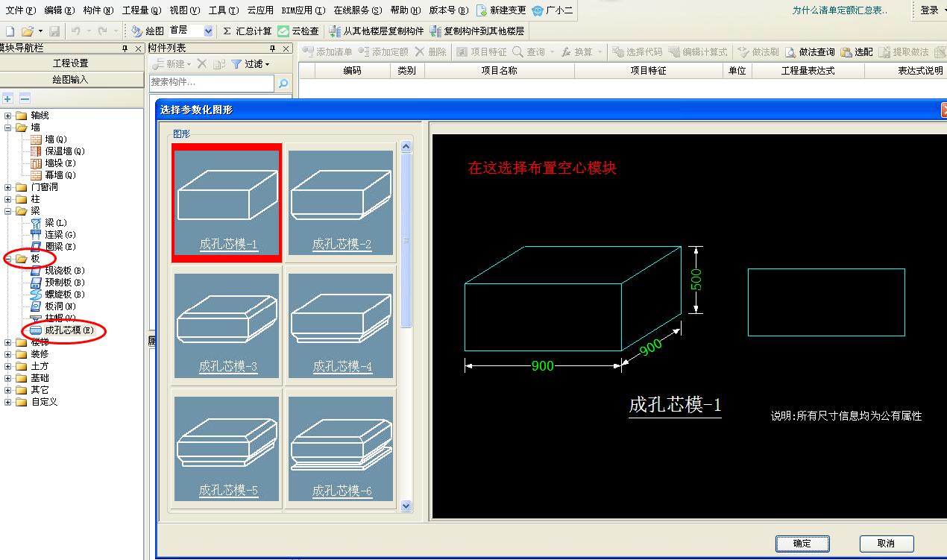This screenshot has width=947, height=560.
Task: Select 成孔芯模-1 thumbnail
Action: click(227, 203)
